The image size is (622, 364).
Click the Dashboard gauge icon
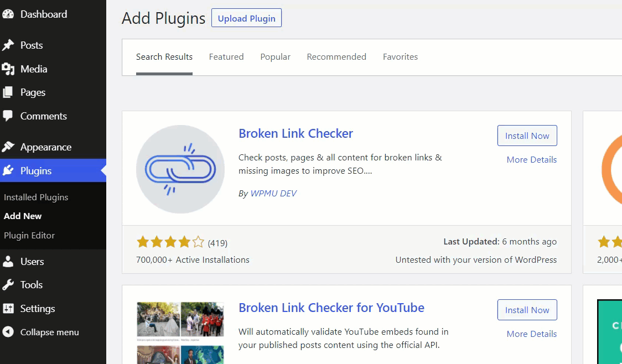(x=8, y=14)
